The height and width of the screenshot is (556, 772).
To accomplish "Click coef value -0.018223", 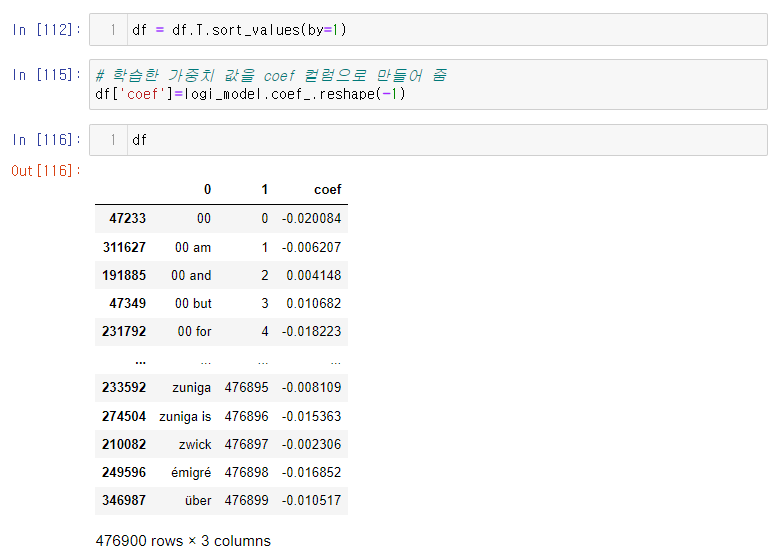I will click(311, 331).
